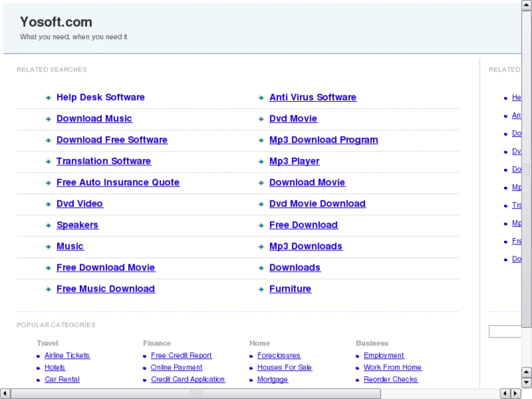Click arrow bullet next to Speakers
Screen dimensions: 532x399
tap(48, 225)
